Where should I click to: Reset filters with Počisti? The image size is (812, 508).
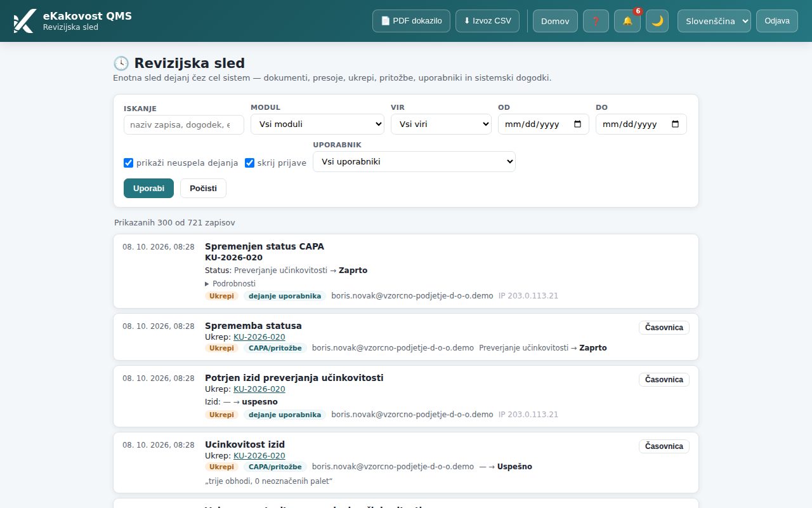[x=203, y=189]
